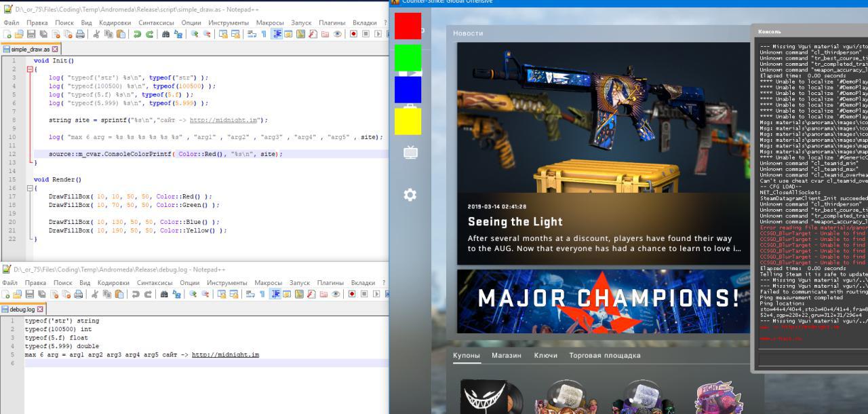Click Find binoculars icon in simple_draw.as window

click(165, 34)
